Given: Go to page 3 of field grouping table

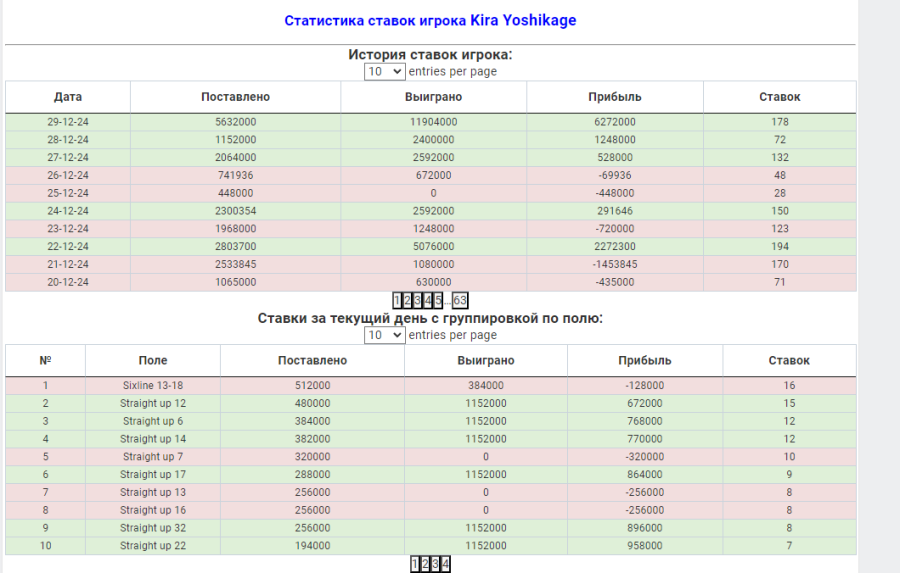Looking at the screenshot, I should 436,564.
